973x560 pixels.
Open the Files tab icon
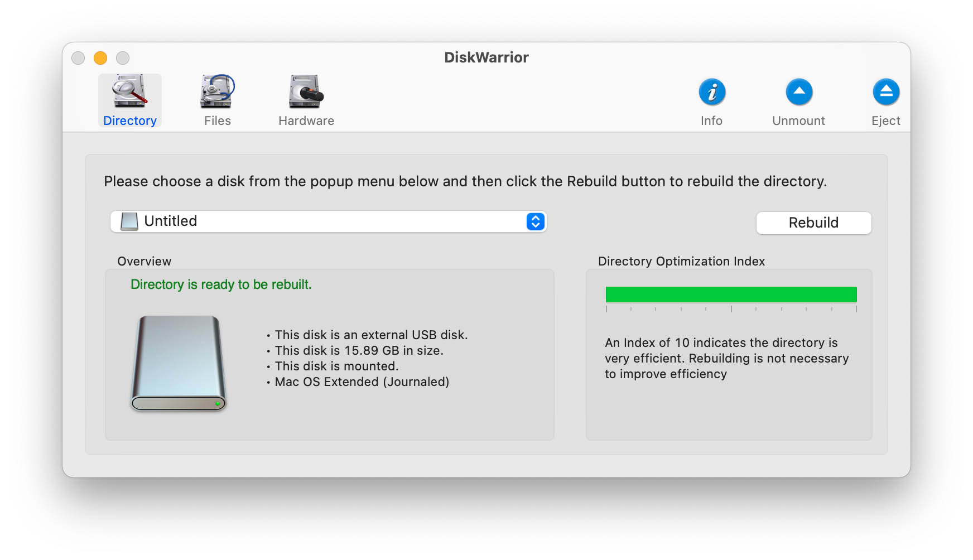click(218, 91)
